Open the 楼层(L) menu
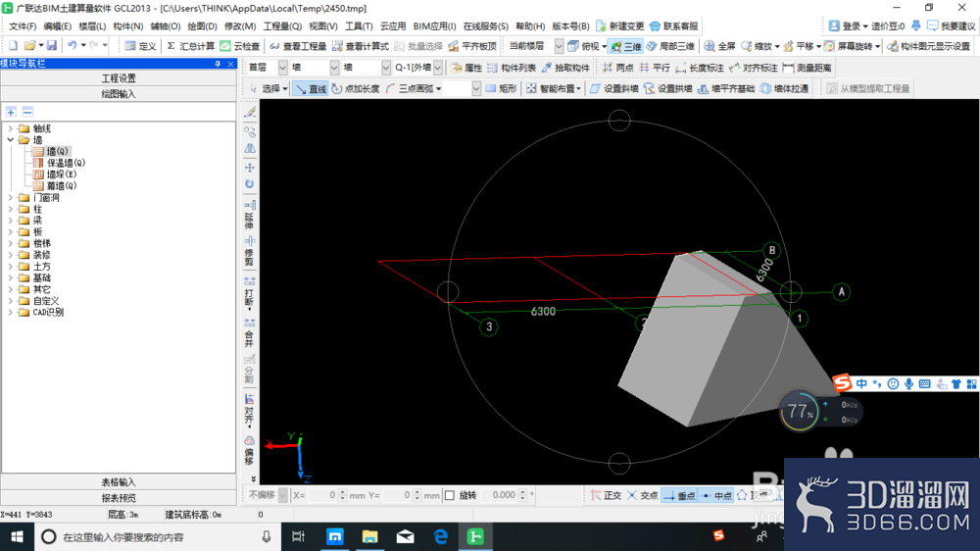Viewport: 980px width, 551px height. (92, 26)
